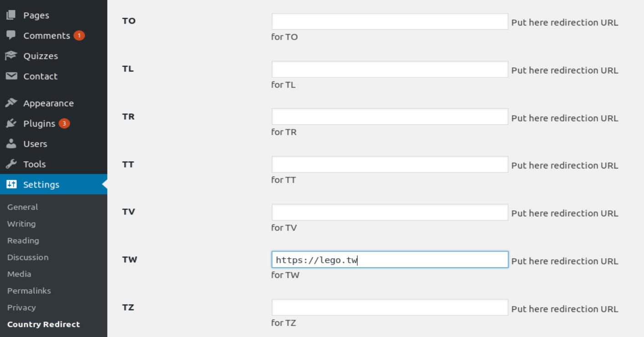Open Permalinks settings page
Screen dimensions: 644x337
[x=29, y=291]
